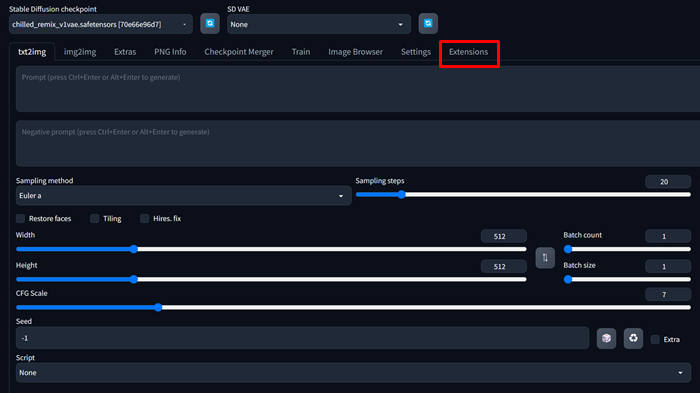The image size is (700, 393).
Task: Open the Sampling method dropdown
Action: tap(183, 196)
